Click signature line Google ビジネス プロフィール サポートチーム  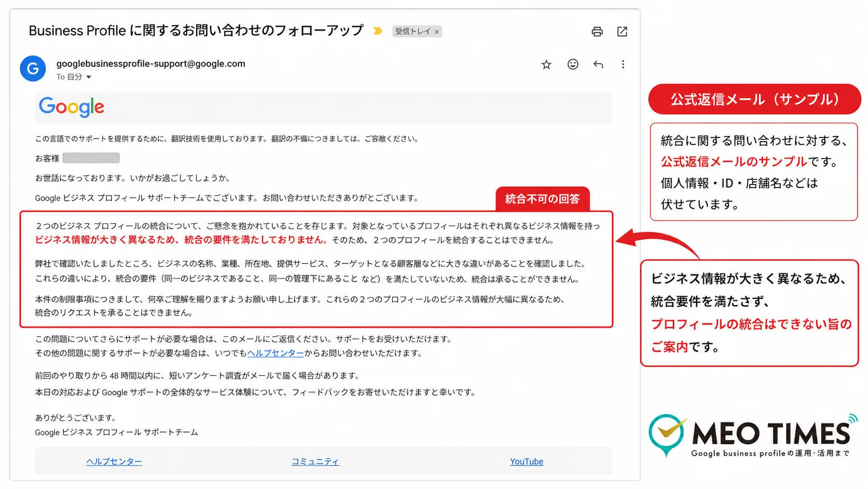116,432
